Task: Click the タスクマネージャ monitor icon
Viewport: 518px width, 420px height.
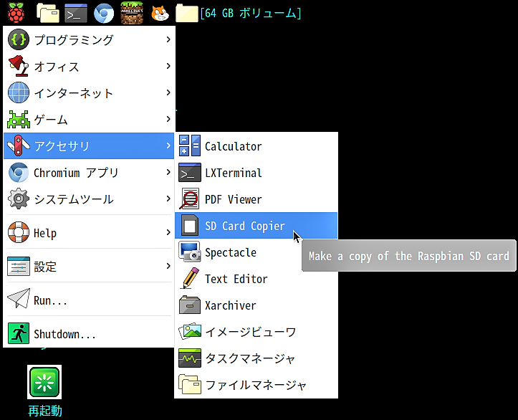Action: pos(190,358)
